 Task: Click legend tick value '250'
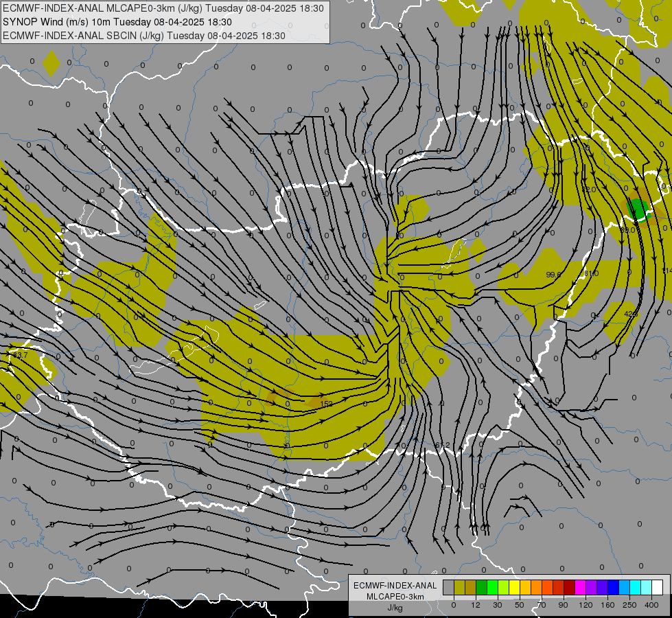pos(629,605)
